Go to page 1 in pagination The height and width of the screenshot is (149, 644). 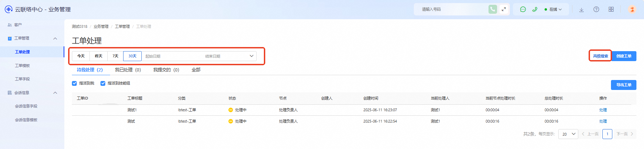(x=608, y=134)
